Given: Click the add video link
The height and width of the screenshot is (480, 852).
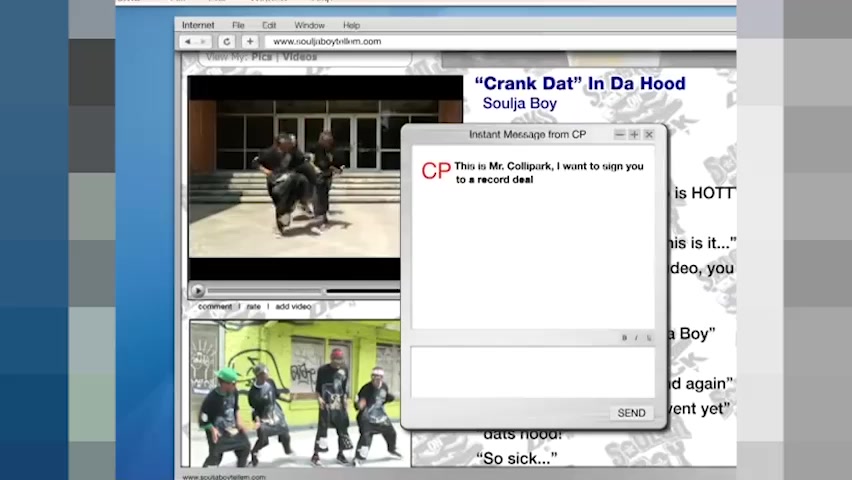Looking at the screenshot, I should click(x=293, y=307).
